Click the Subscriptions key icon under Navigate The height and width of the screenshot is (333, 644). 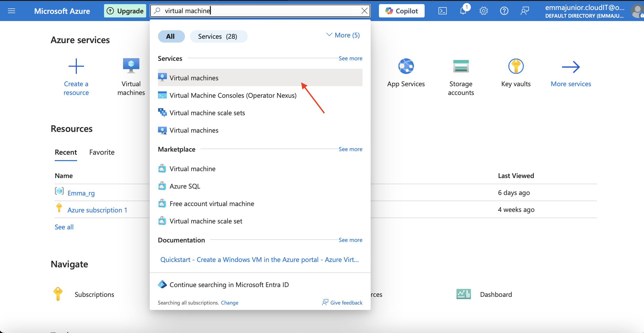(x=58, y=294)
